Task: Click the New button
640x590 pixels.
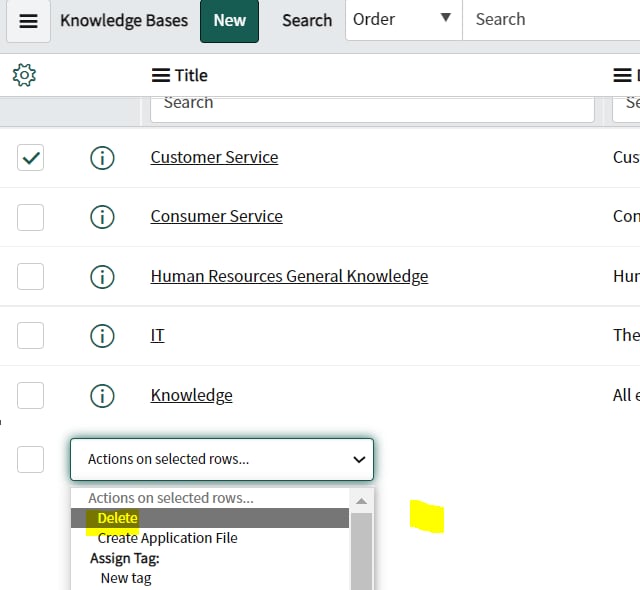Action: click(229, 21)
